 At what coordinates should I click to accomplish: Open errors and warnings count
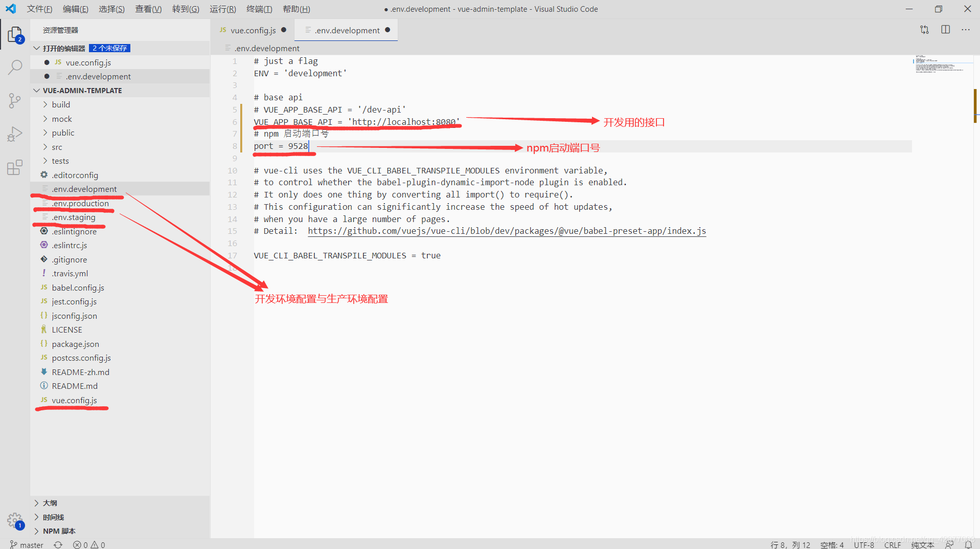click(89, 544)
